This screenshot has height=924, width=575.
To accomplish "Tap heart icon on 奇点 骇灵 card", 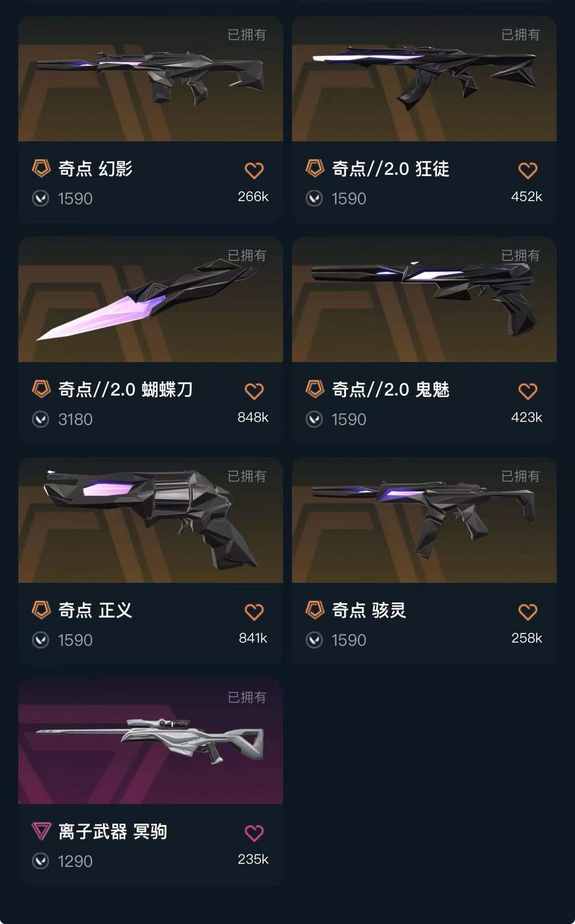I will [528, 612].
